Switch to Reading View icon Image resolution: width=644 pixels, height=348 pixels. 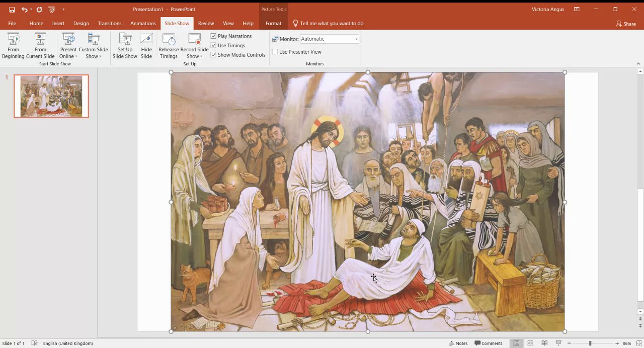tap(544, 343)
